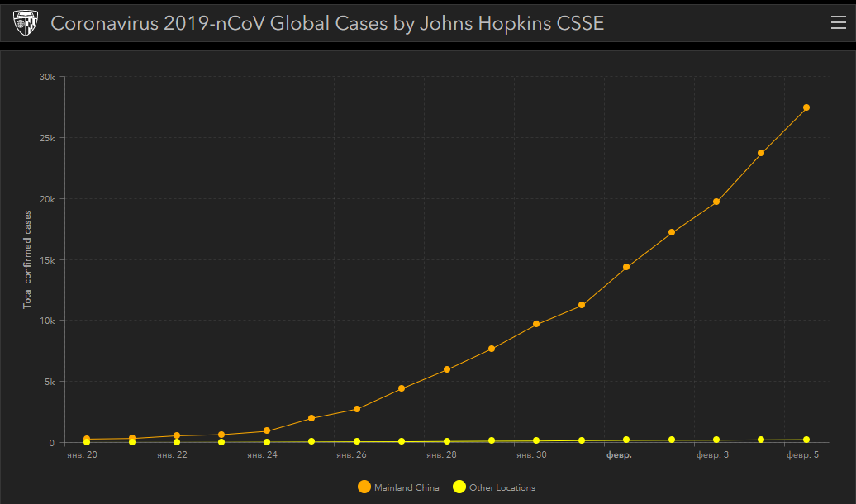Viewport: 856px width, 504px height.
Task: Click the янв. 20 x-axis label
Action: point(82,455)
